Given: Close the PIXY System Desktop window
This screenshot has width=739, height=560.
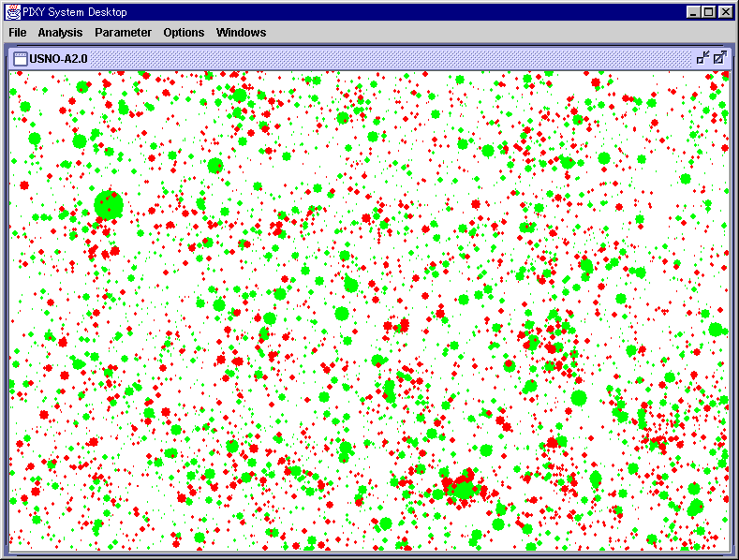Looking at the screenshot, I should [725, 12].
